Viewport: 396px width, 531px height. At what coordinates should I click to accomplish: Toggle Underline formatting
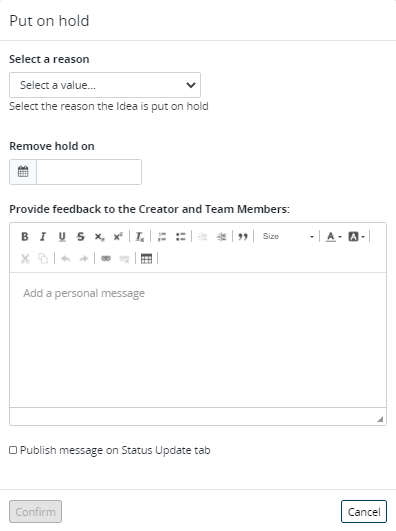coord(62,236)
